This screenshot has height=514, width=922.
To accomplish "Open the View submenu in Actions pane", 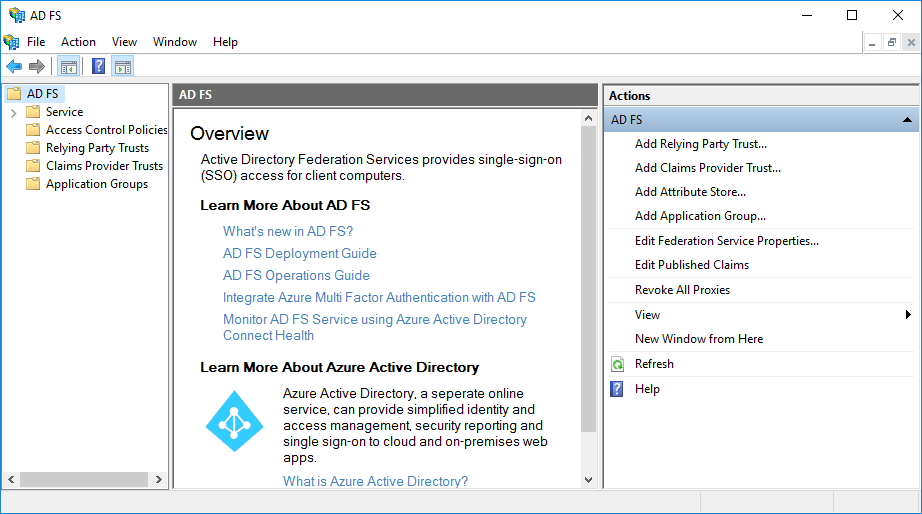I will point(907,315).
